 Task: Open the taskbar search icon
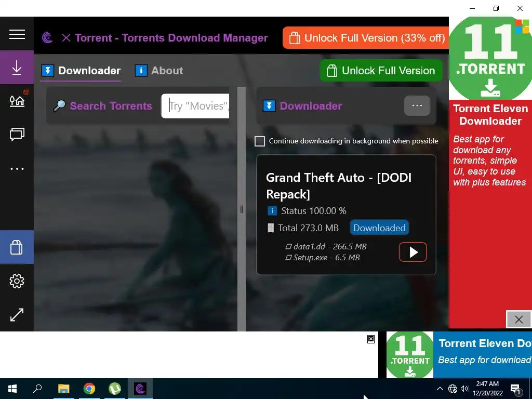pos(37,388)
